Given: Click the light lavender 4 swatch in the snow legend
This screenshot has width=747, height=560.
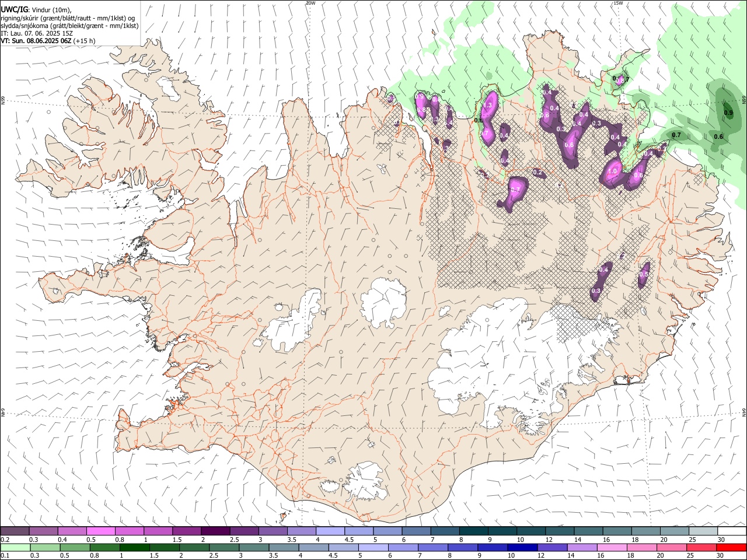Looking at the screenshot, I should point(330,531).
